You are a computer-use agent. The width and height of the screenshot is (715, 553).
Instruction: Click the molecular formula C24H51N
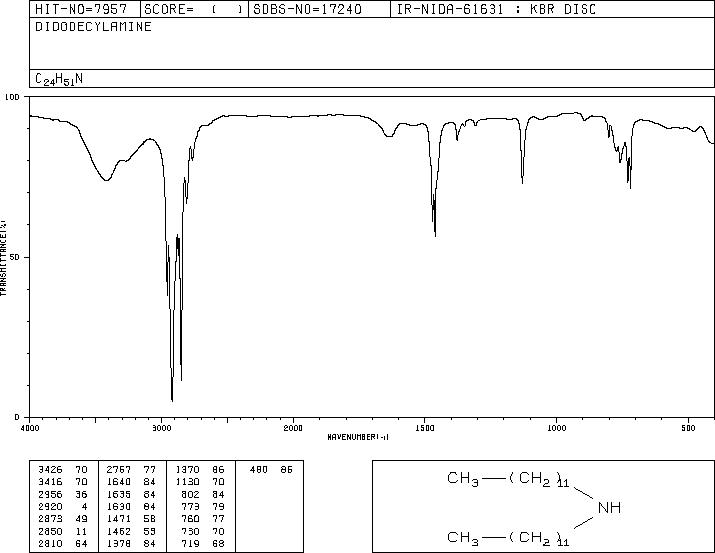click(x=59, y=79)
